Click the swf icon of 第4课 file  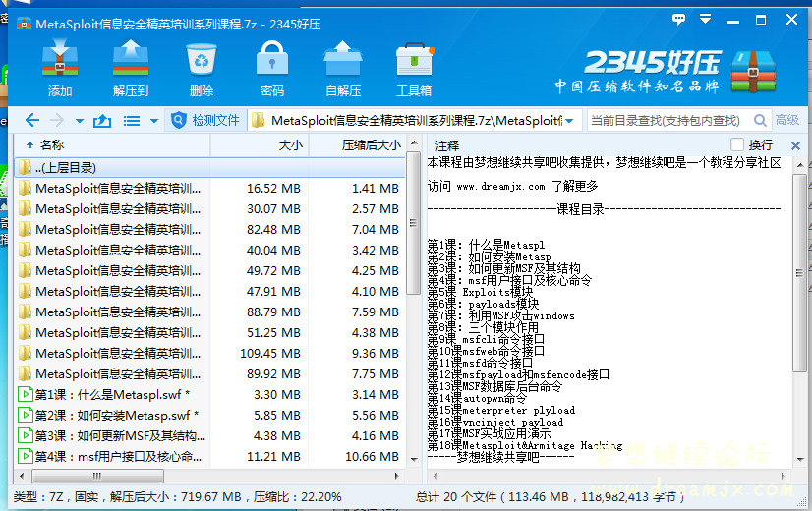tap(25, 457)
